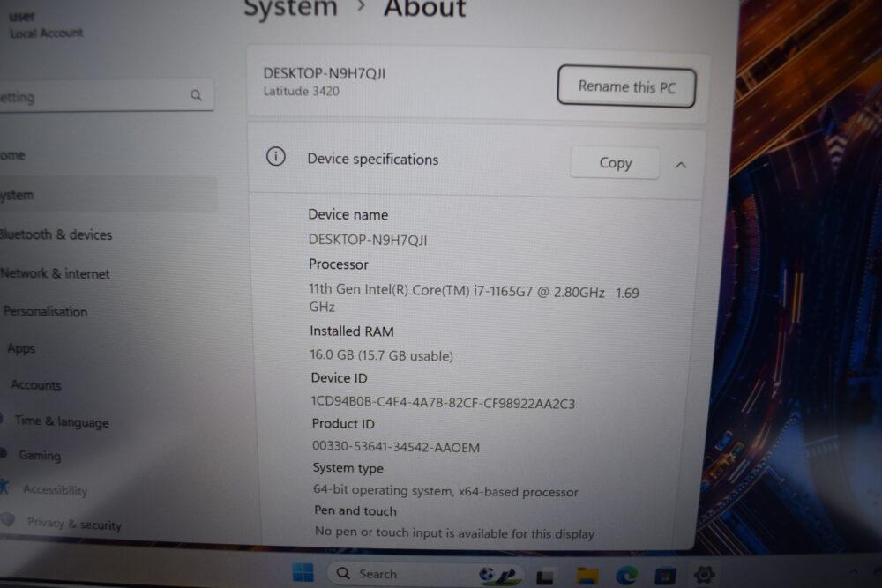Copy the device specifications

[615, 163]
